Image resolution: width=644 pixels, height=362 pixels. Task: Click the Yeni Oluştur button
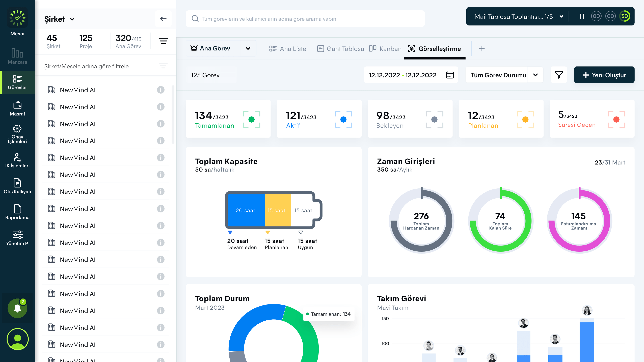pos(604,75)
